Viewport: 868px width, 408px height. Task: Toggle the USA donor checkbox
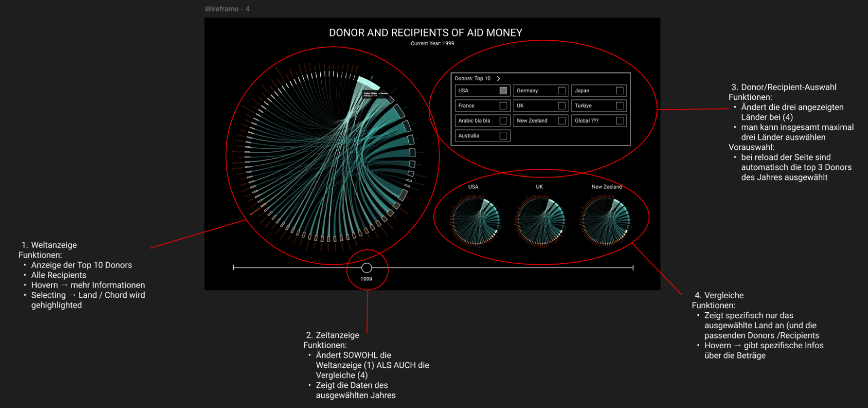pyautogui.click(x=503, y=91)
